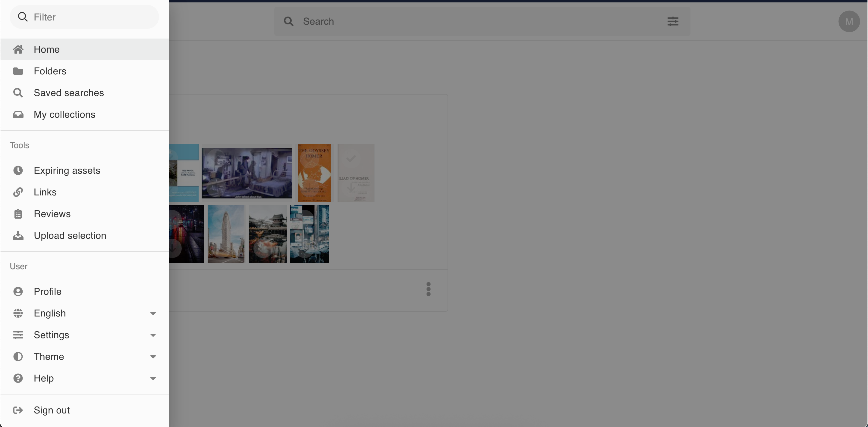This screenshot has width=868, height=427.
Task: Click the Sign out link
Action: 52,410
